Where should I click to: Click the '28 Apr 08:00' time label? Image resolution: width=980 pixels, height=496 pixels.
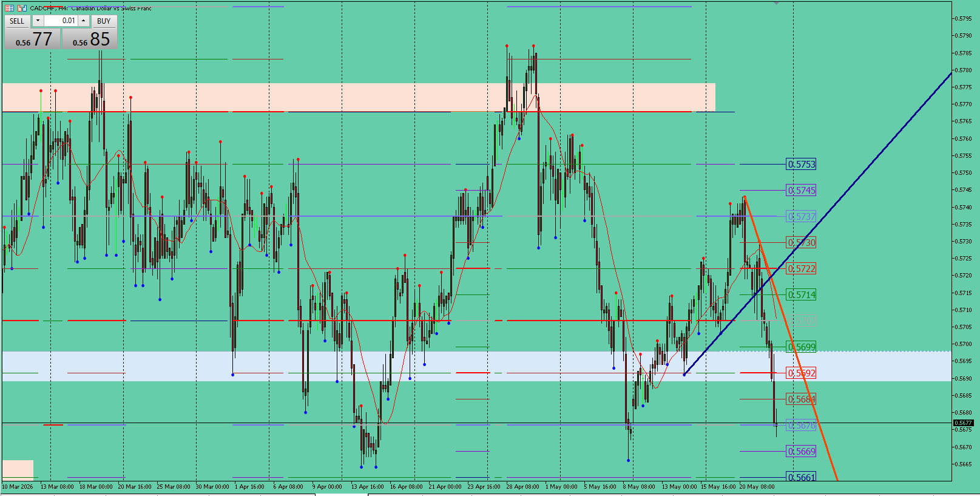click(x=522, y=486)
